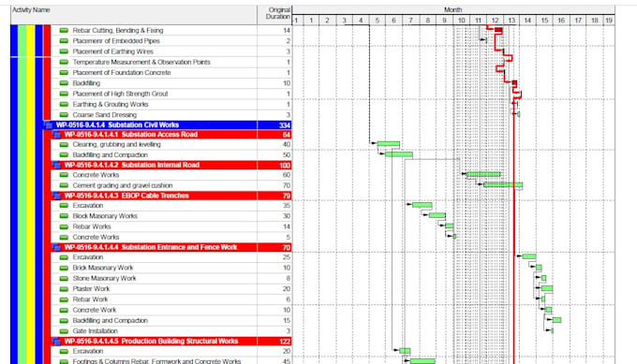The height and width of the screenshot is (364, 637).
Task: Click the Placement of Embedded Pipes activity icon
Action: tap(64, 41)
